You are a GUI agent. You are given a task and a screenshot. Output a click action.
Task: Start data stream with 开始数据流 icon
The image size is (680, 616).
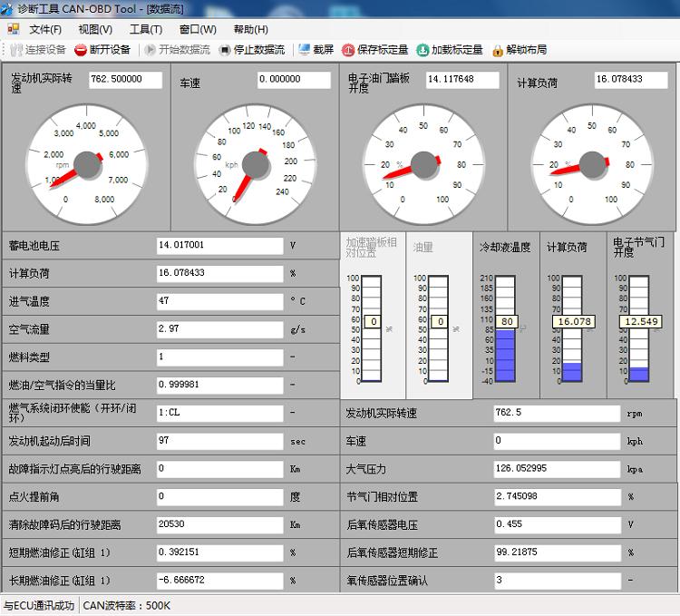tap(150, 50)
